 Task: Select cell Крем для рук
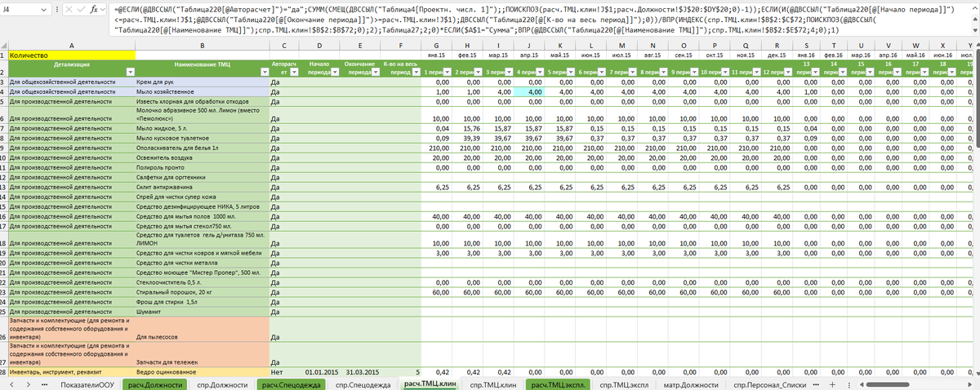(202, 82)
